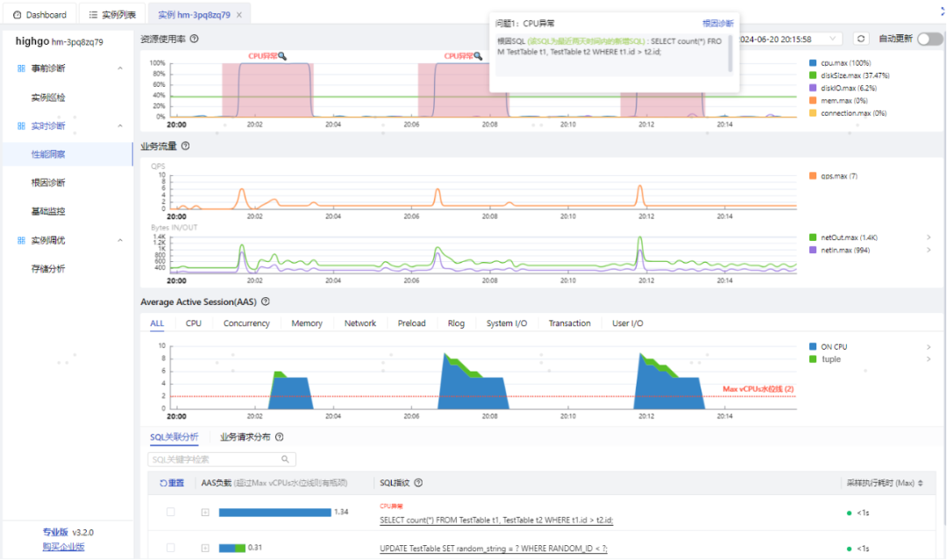This screenshot has height=560, width=947.
Task: Click the refresh icon beside the datetime
Action: pos(861,39)
